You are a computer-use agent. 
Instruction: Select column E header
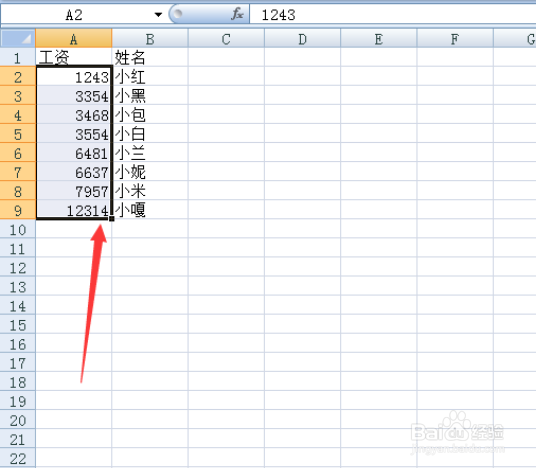[378, 38]
